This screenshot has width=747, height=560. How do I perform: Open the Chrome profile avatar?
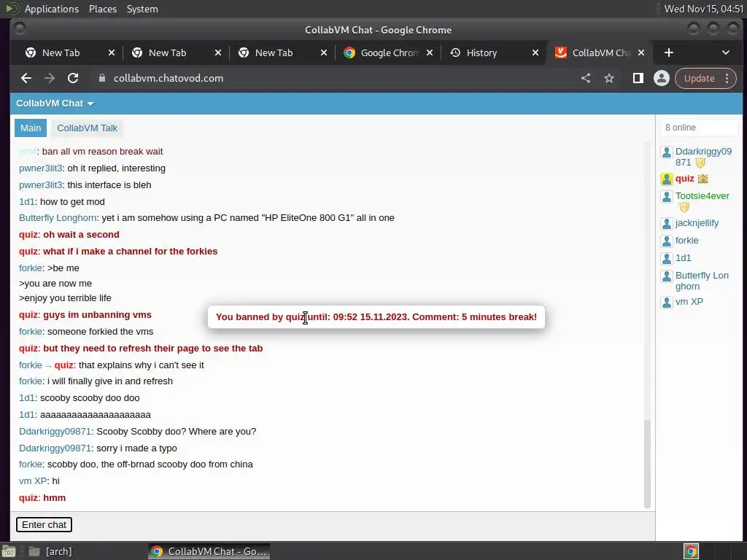[661, 78]
